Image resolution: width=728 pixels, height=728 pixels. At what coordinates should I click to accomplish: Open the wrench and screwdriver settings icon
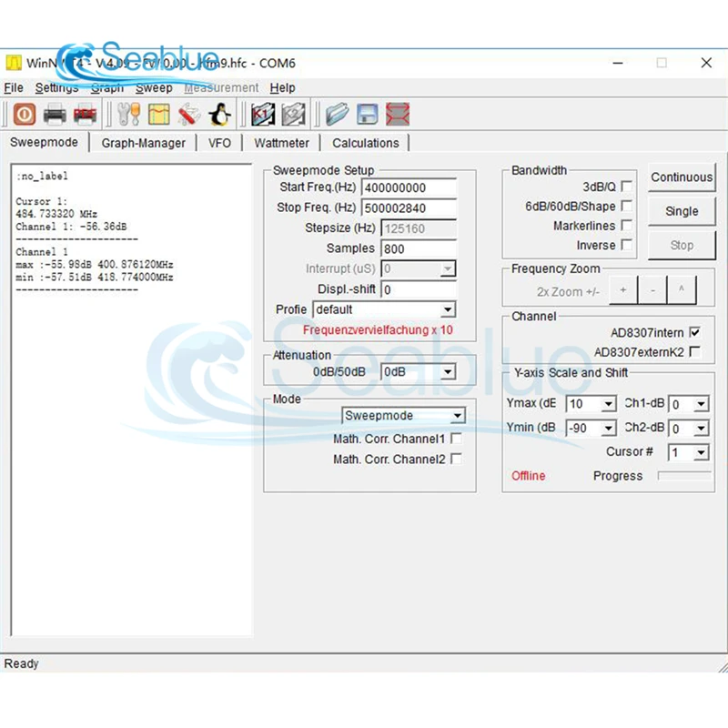coord(128,115)
